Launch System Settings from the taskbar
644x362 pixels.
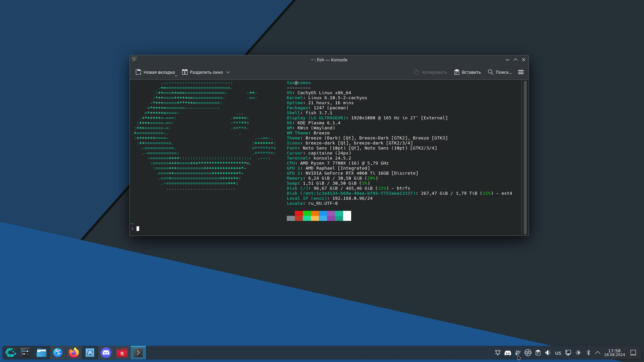click(x=25, y=353)
